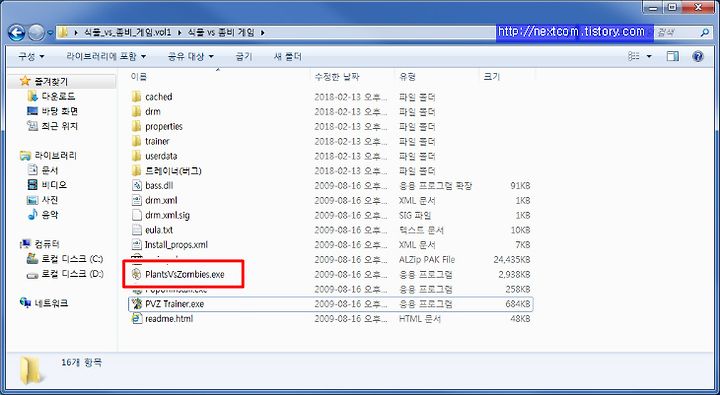Open the 공유 대상 dropdown
The width and height of the screenshot is (720, 395).
click(x=191, y=56)
